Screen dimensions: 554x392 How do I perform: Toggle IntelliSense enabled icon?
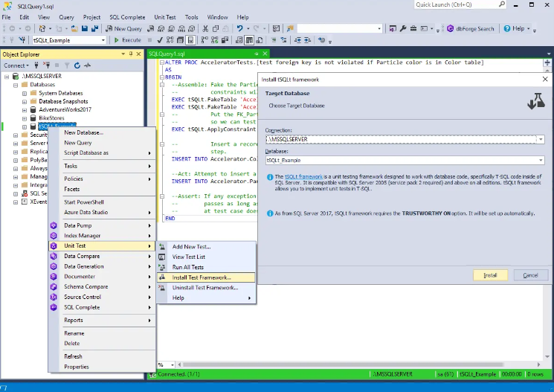[190, 40]
